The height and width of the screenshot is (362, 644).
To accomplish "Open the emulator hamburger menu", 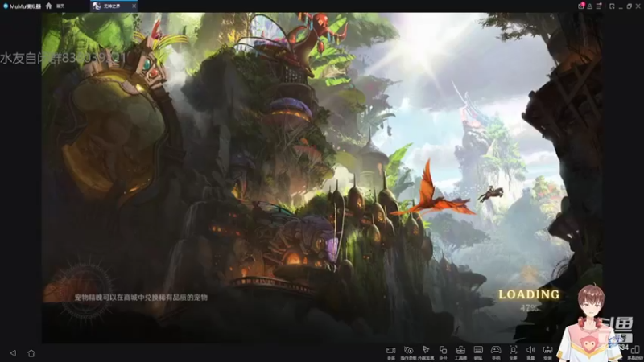I will pos(599,6).
